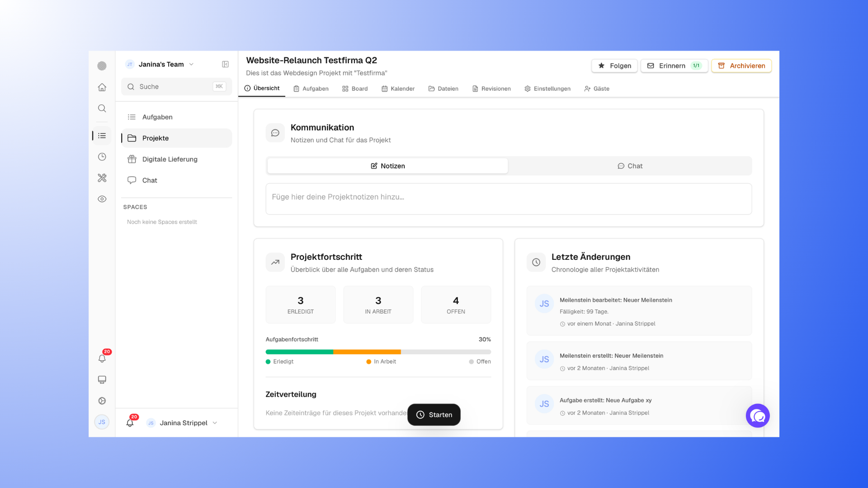Switch to the Chat toggle in Kommunikation

[630, 166]
